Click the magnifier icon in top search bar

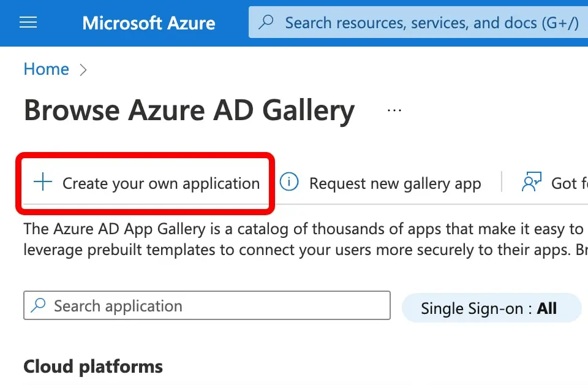click(266, 23)
